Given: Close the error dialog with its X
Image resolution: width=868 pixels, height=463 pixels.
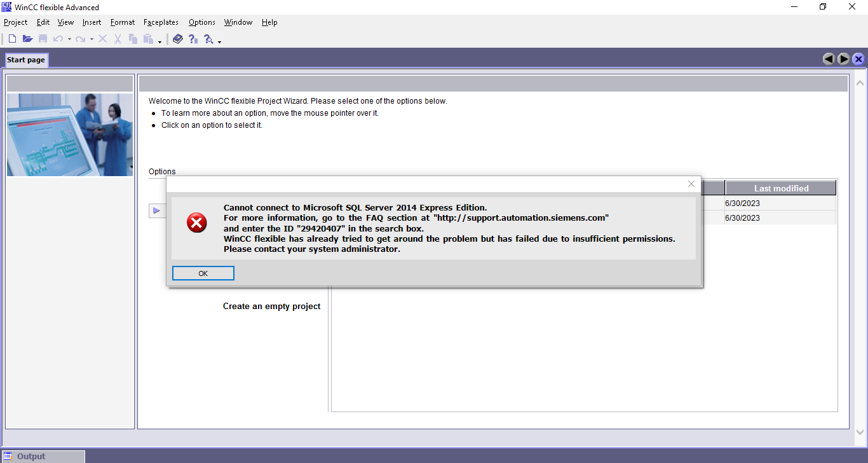Looking at the screenshot, I should pyautogui.click(x=691, y=184).
